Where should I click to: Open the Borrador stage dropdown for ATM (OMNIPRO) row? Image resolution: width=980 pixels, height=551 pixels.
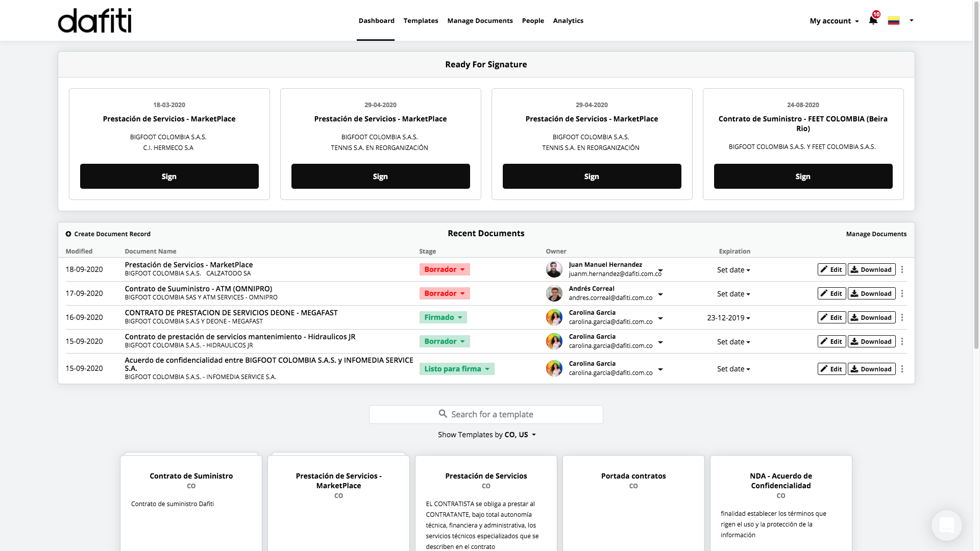coord(445,293)
